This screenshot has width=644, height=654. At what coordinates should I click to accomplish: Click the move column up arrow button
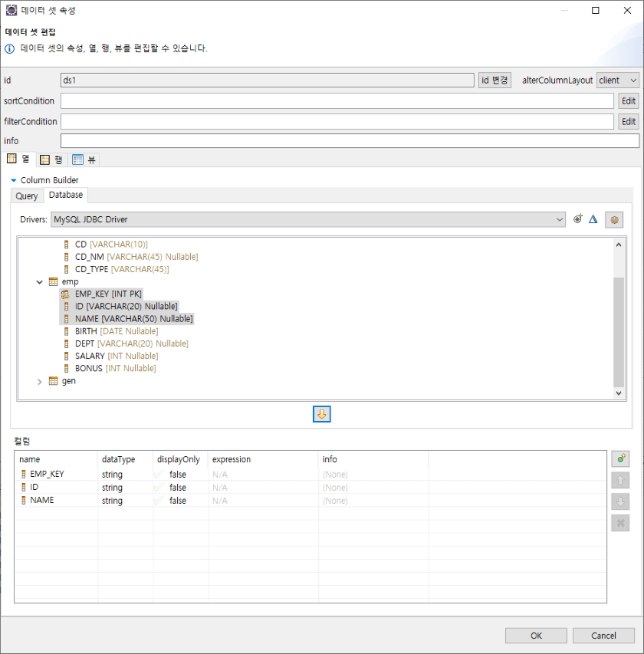tap(620, 481)
